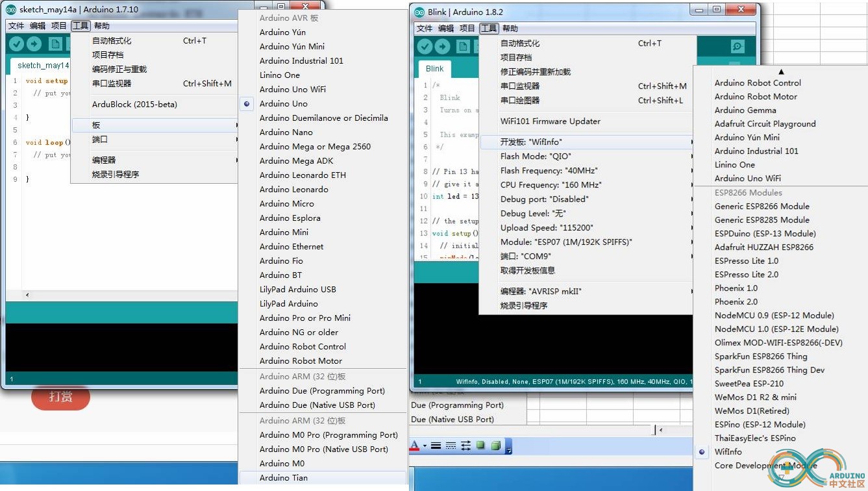Expand 编程器: "AVRISP mkII" submenu
Screen dimensions: 868x491
point(588,291)
